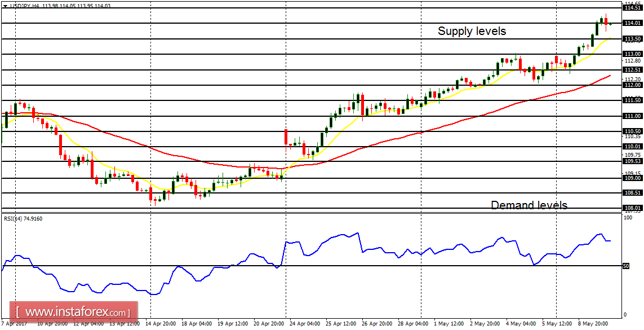Screen dimensions: 644x330
Task: Click the RSI scale value 100
Action: pos(628,217)
